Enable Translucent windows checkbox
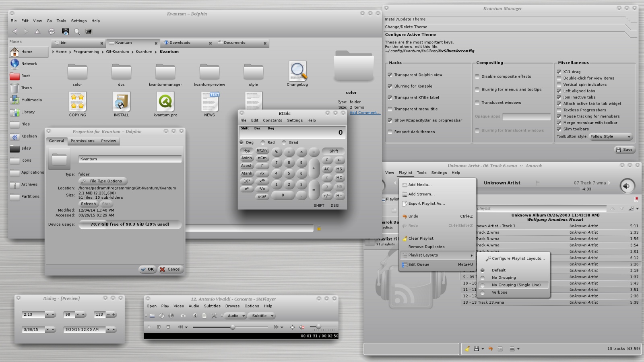644x362 pixels. point(477,103)
